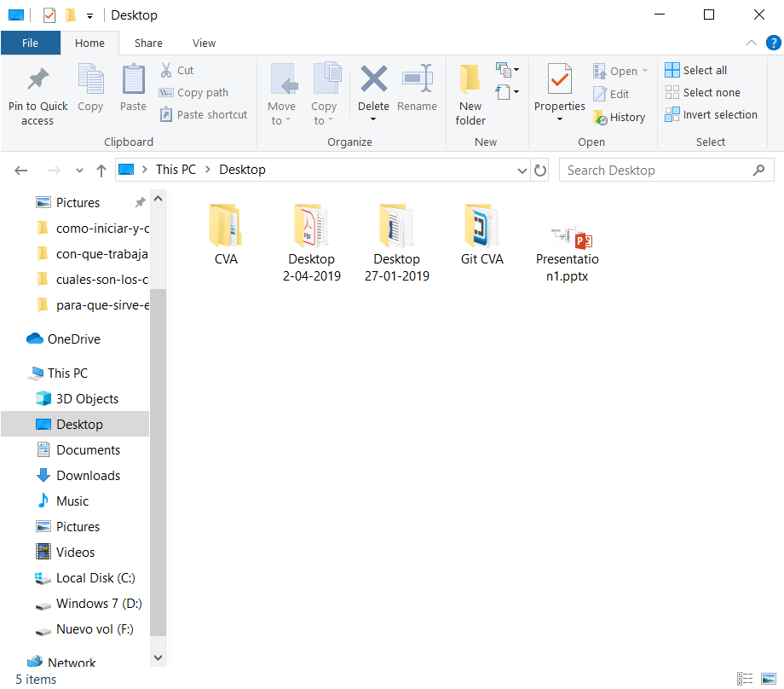This screenshot has height=689, width=784.
Task: Select the Presentation1.pptx file
Action: [567, 254]
